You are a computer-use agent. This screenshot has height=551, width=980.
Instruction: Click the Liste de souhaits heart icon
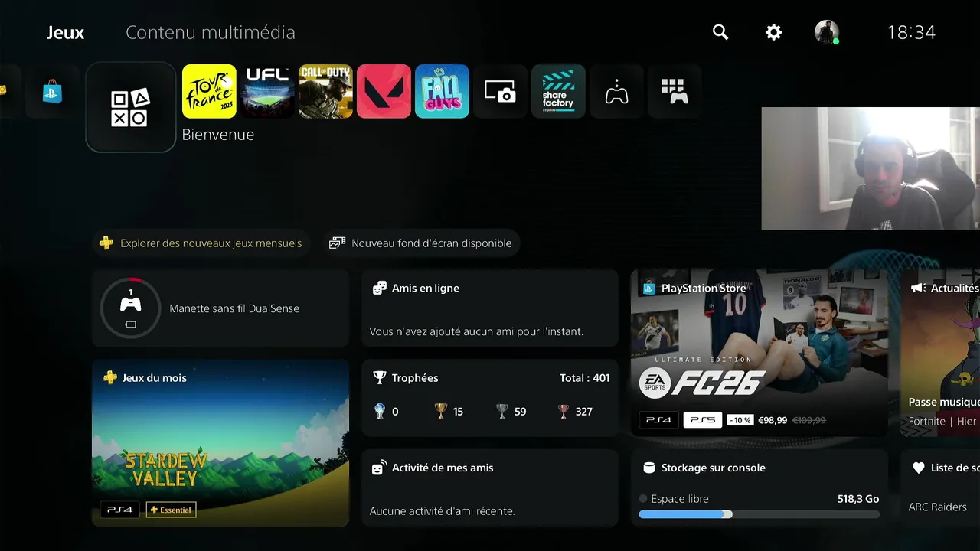(919, 468)
